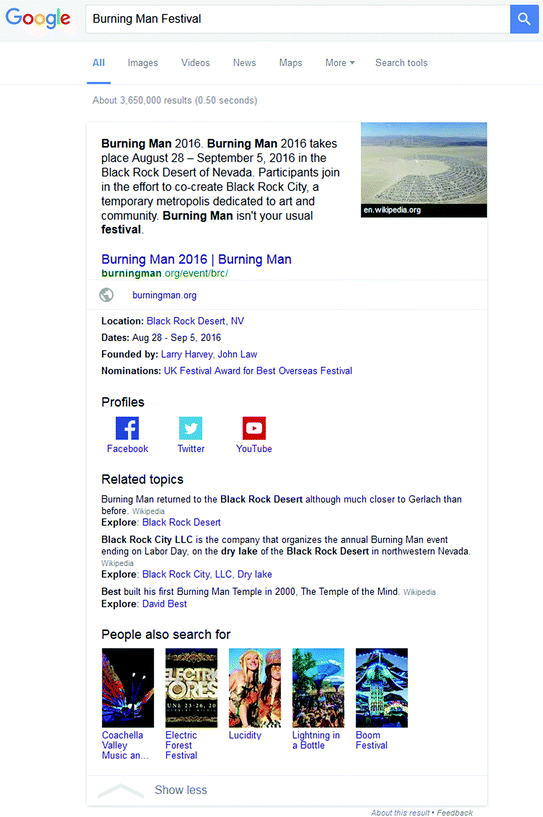Click the Larry Harvey founder link
This screenshot has height=817, width=543.
[187, 354]
